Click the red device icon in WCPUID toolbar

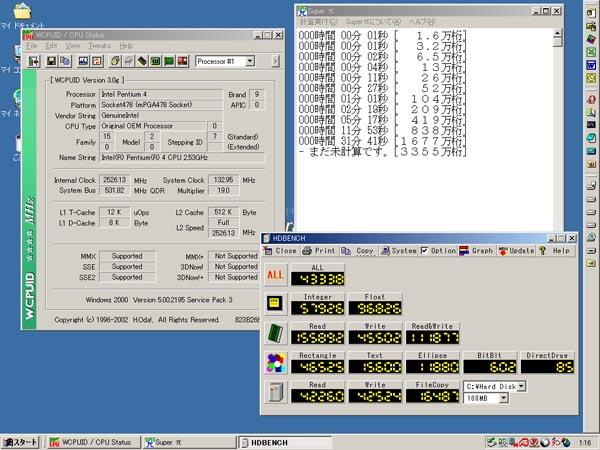[x=183, y=61]
